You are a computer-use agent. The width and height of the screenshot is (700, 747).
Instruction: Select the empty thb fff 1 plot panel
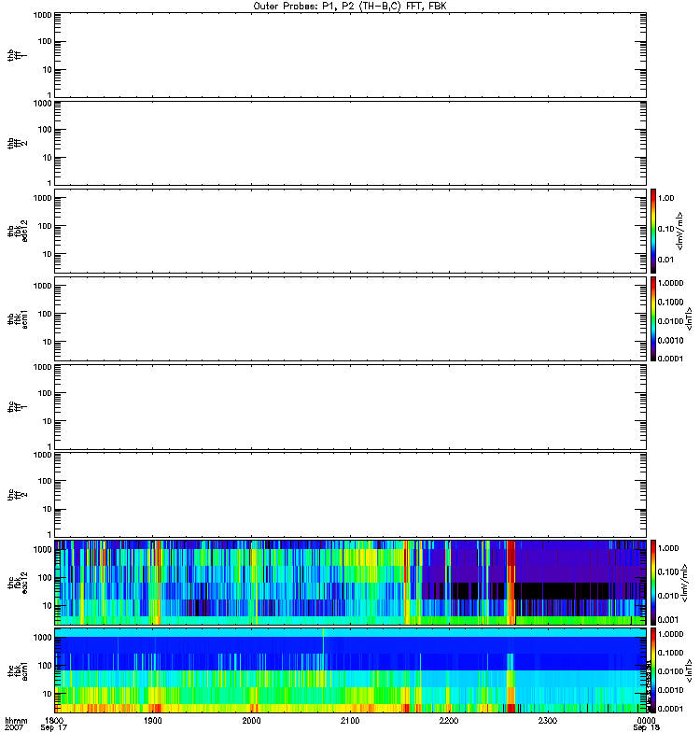pos(350,55)
